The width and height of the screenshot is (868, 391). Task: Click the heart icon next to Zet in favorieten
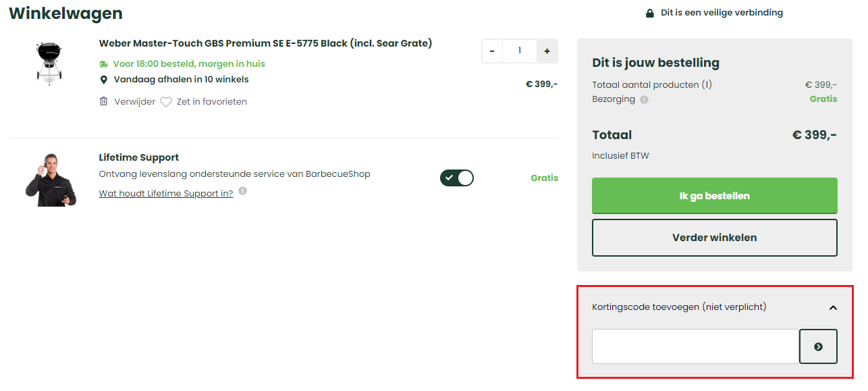point(165,101)
